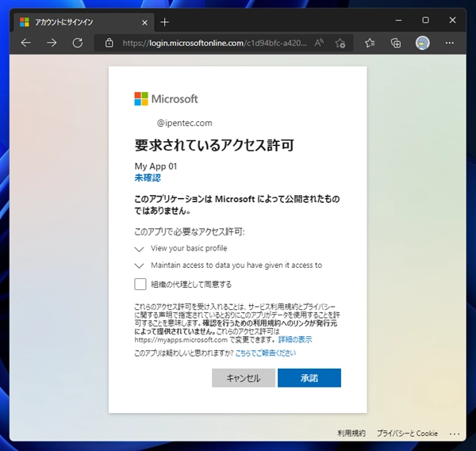Screen dimensions: 476x451
Task: Go forward using the browser forward arrow
Action: point(52,43)
